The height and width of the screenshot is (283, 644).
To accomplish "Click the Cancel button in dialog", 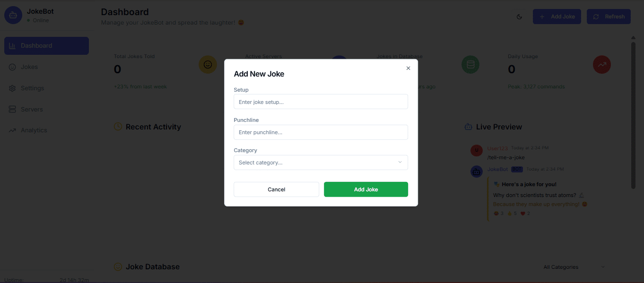I will tap(276, 189).
